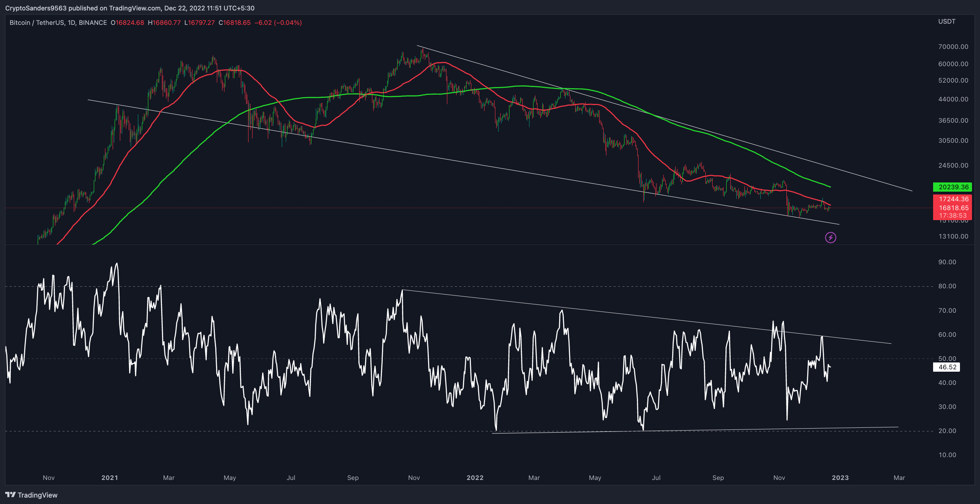Click the 40.00 RSI axis label
Viewport: 980px width, 504px height.
[x=947, y=383]
